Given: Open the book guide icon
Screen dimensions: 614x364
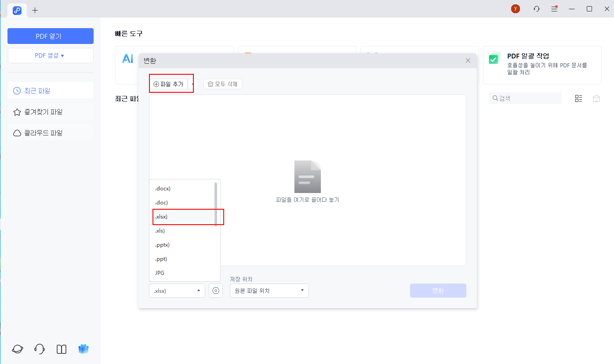Looking at the screenshot, I should tap(62, 349).
